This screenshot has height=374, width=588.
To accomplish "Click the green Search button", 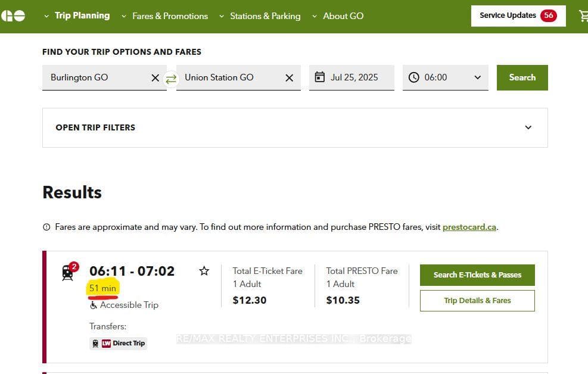I will (x=522, y=77).
